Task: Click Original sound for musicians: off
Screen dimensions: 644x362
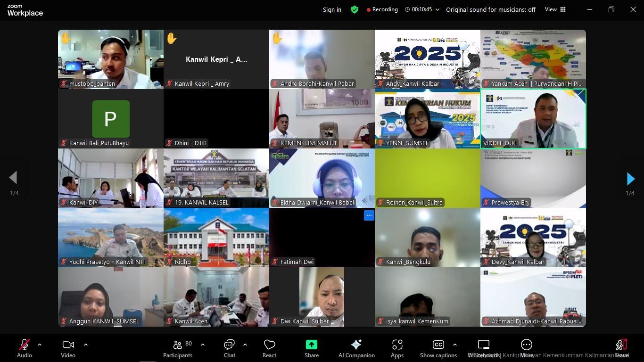Action: (490, 9)
